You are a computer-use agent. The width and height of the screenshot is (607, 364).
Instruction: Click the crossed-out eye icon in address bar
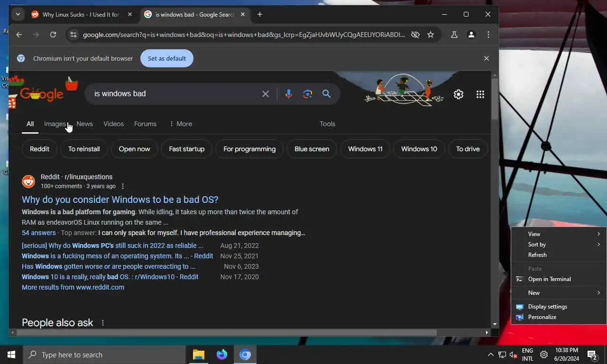tap(415, 35)
